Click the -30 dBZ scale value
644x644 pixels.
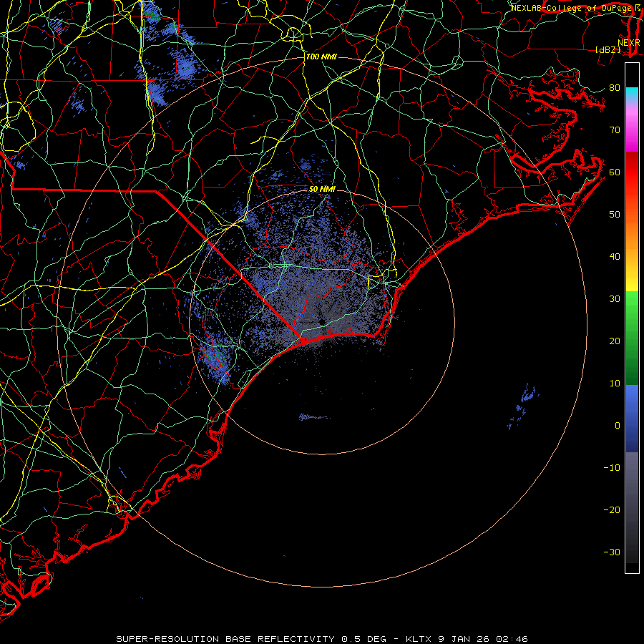(x=612, y=552)
